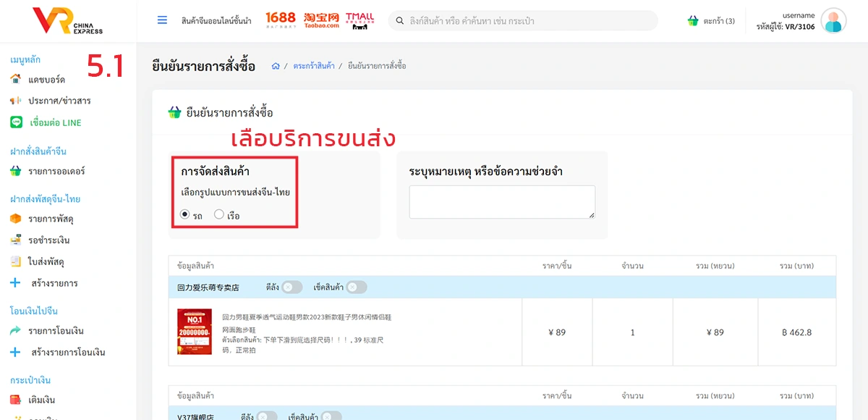This screenshot has height=420, width=868.
Task: Click เชื่อมต่อ LINE link
Action: click(x=56, y=122)
